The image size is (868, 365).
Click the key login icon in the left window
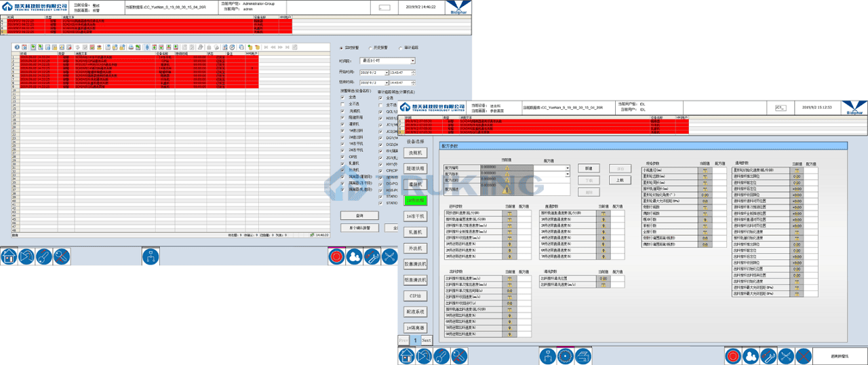pos(43,256)
